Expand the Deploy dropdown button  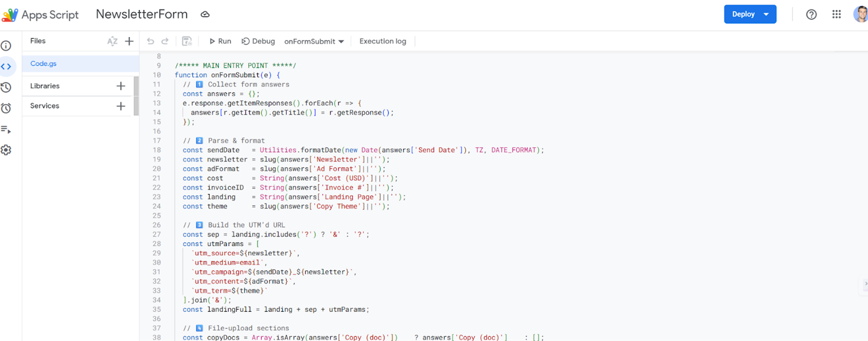tap(766, 14)
